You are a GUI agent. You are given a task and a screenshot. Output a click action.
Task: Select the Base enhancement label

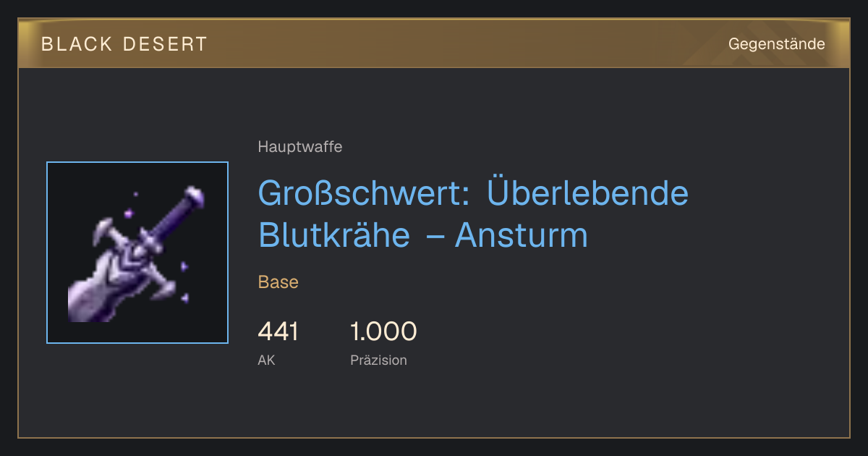(278, 282)
